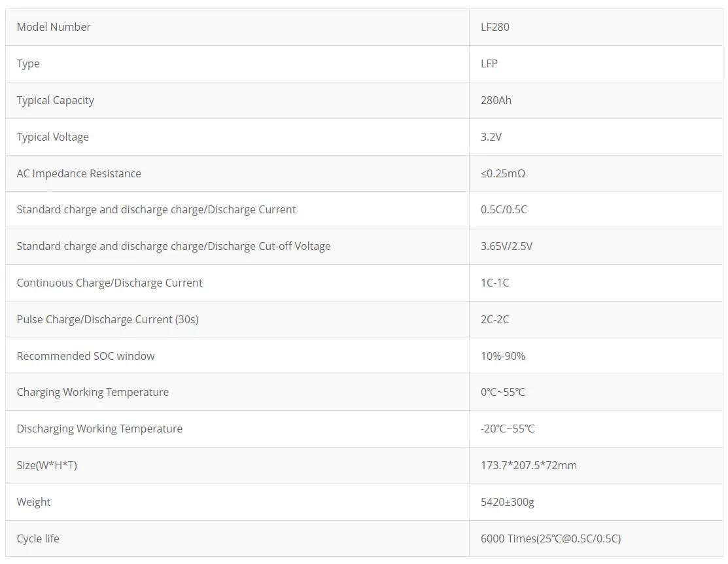Select the 5420±300g weight value

508,502
